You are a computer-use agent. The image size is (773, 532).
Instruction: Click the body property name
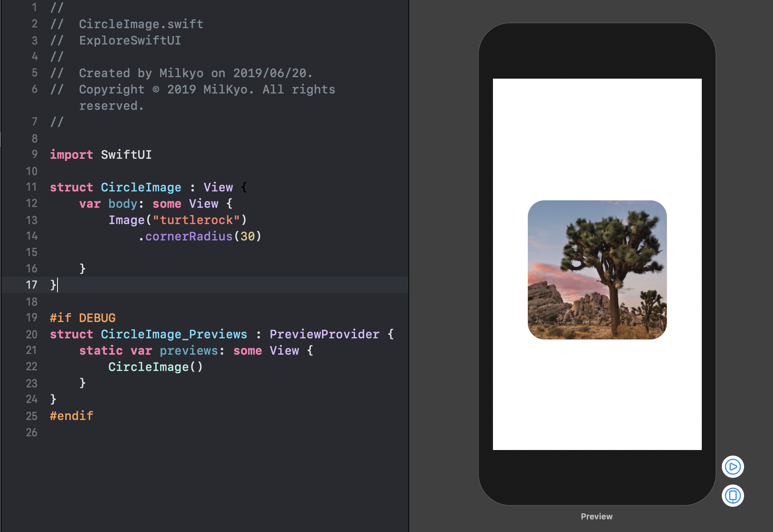[x=122, y=204]
